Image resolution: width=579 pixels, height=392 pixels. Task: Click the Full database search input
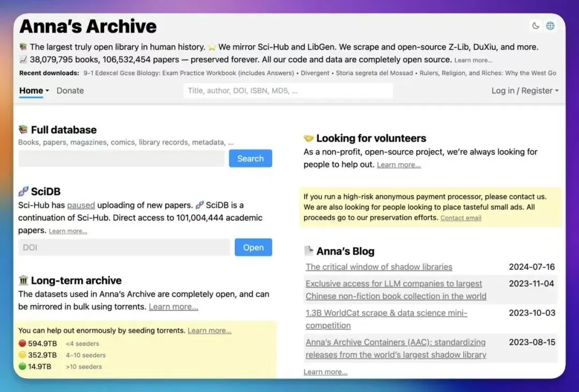coord(121,158)
